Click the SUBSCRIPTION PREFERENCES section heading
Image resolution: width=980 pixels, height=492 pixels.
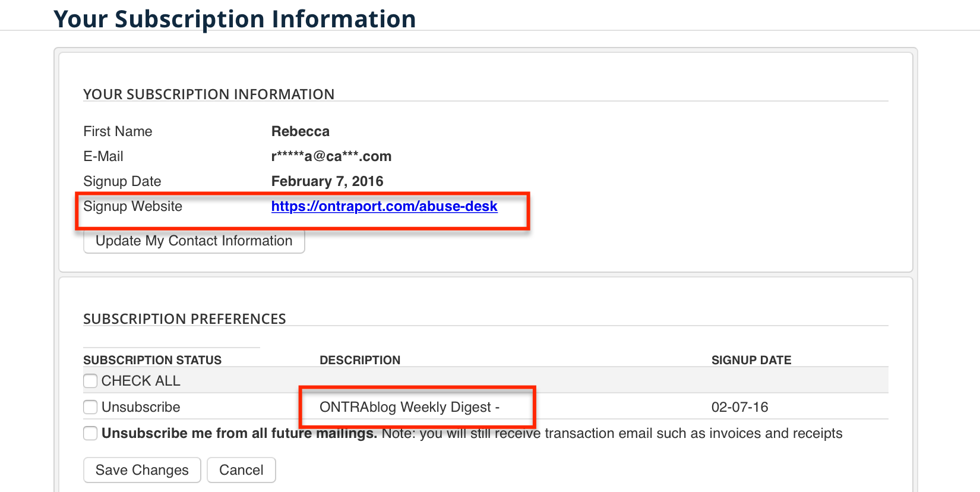click(x=184, y=319)
